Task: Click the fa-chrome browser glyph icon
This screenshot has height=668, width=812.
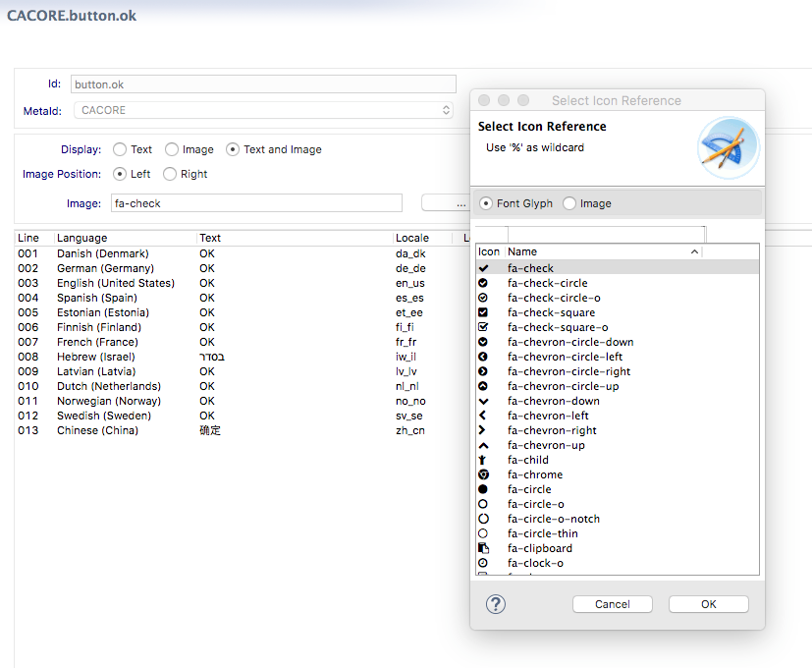Action: (x=483, y=474)
